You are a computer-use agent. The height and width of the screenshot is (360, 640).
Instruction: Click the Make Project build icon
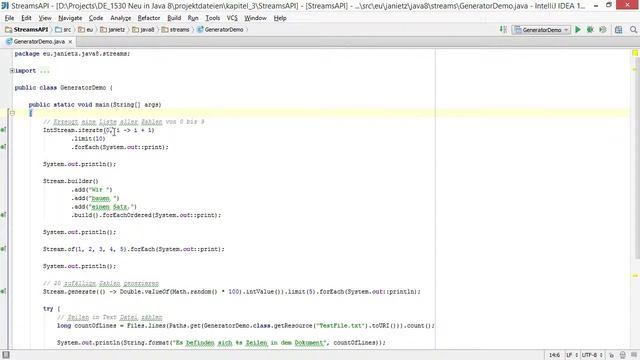[x=503, y=29]
